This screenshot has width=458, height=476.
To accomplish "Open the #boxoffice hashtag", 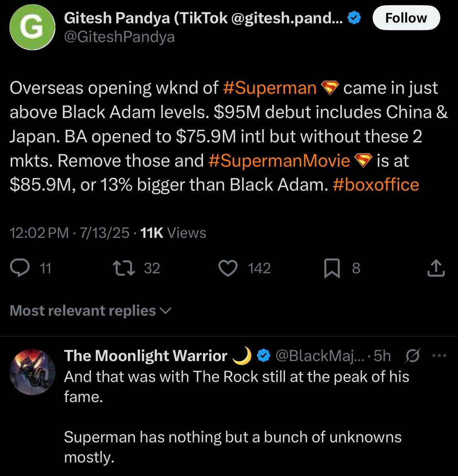I will (376, 185).
